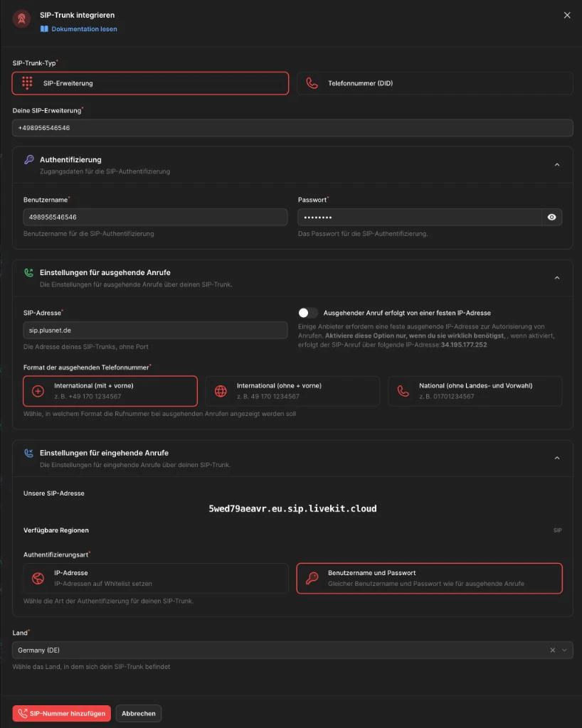Select the SIP-Erweiterung trunk type

[x=150, y=83]
